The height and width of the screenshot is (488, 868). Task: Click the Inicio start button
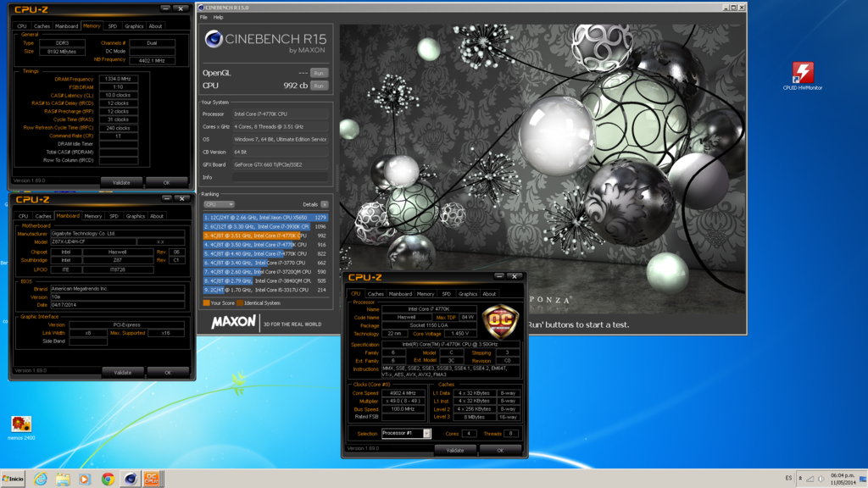[x=13, y=479]
